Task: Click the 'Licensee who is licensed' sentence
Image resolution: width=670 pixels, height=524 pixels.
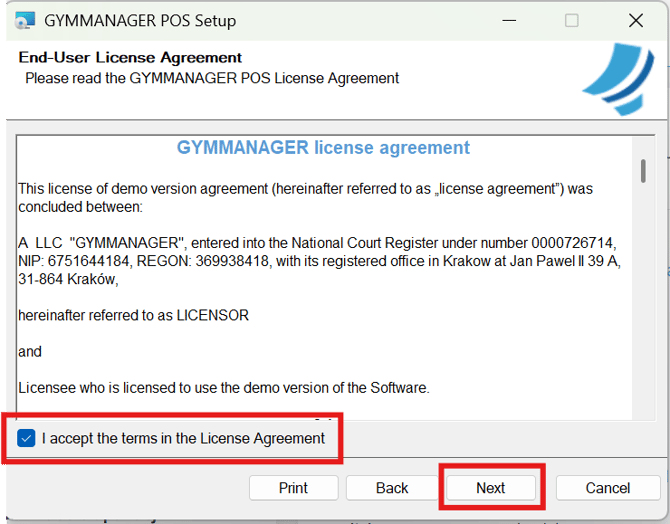Action: pyautogui.click(x=224, y=387)
